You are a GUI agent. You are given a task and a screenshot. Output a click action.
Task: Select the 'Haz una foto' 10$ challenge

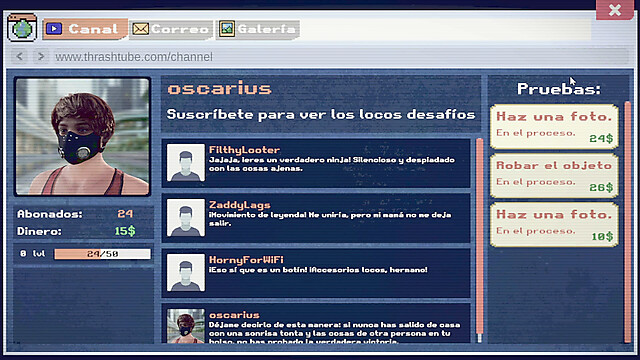point(554,224)
